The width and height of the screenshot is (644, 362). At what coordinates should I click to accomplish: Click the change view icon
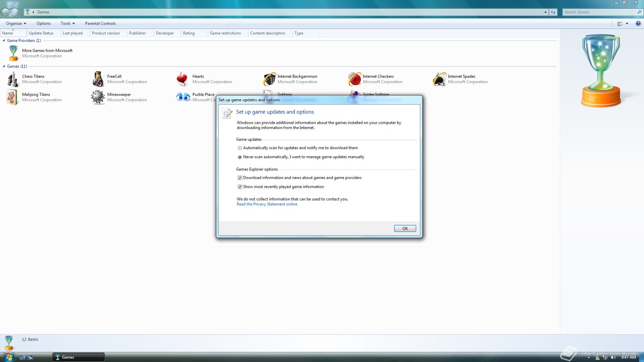(620, 23)
